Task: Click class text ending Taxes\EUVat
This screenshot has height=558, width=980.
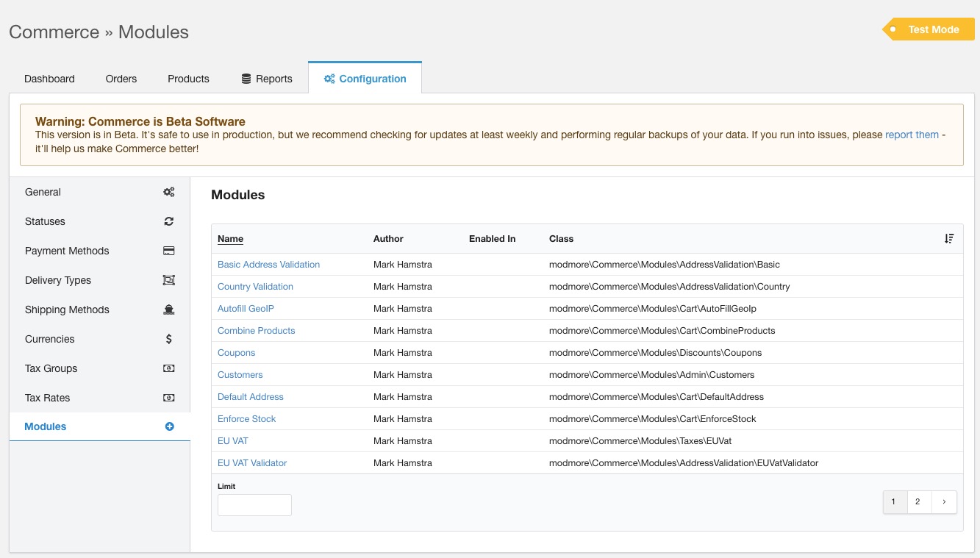Action: (640, 441)
